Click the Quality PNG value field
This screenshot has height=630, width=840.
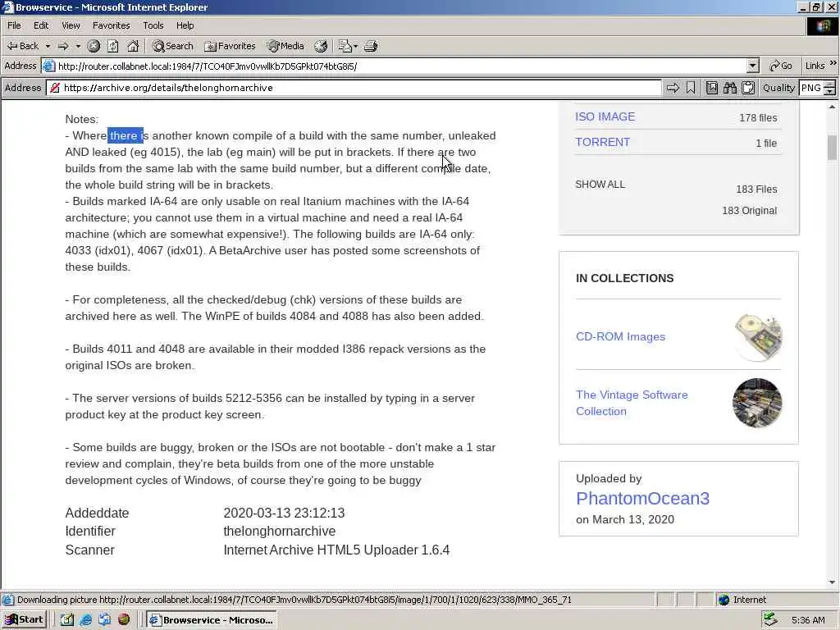pyautogui.click(x=811, y=88)
